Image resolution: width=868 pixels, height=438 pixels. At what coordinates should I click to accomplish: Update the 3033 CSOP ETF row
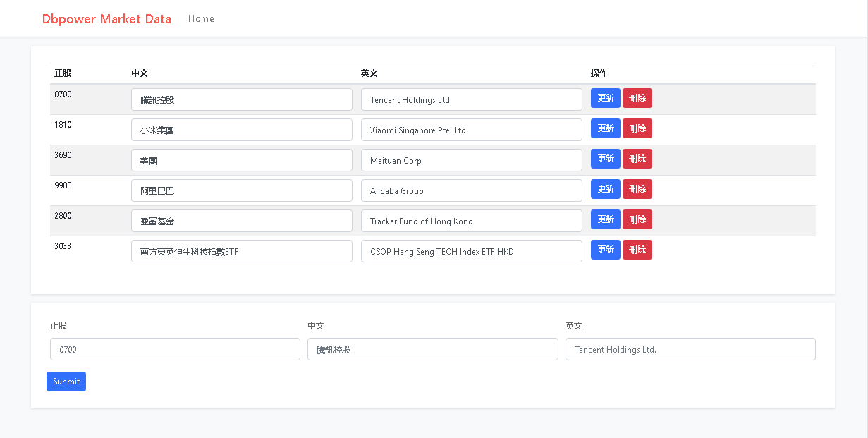[606, 250]
